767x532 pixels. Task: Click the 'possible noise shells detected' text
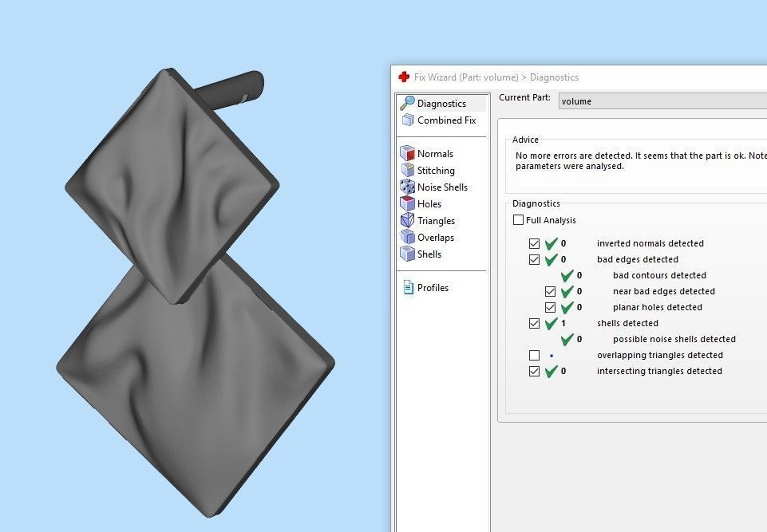(x=674, y=339)
